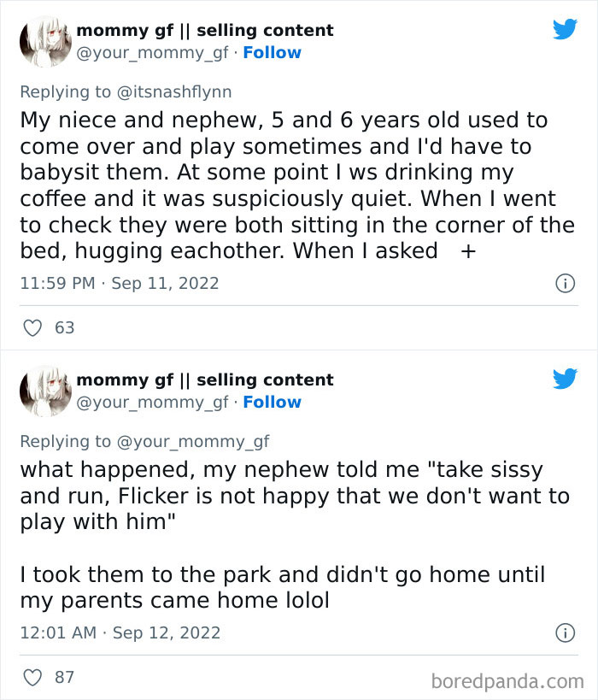The width and height of the screenshot is (598, 700).
Task: Click the 63 likes count
Action: click(64, 327)
